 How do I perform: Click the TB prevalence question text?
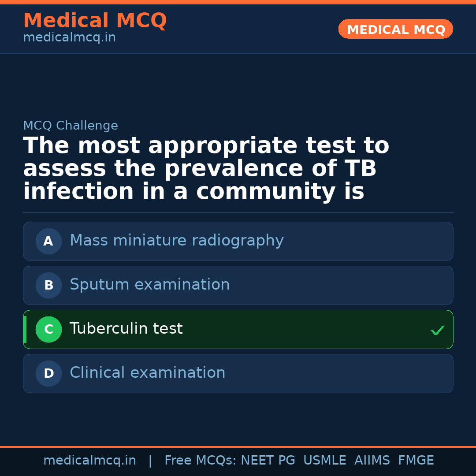click(206, 169)
